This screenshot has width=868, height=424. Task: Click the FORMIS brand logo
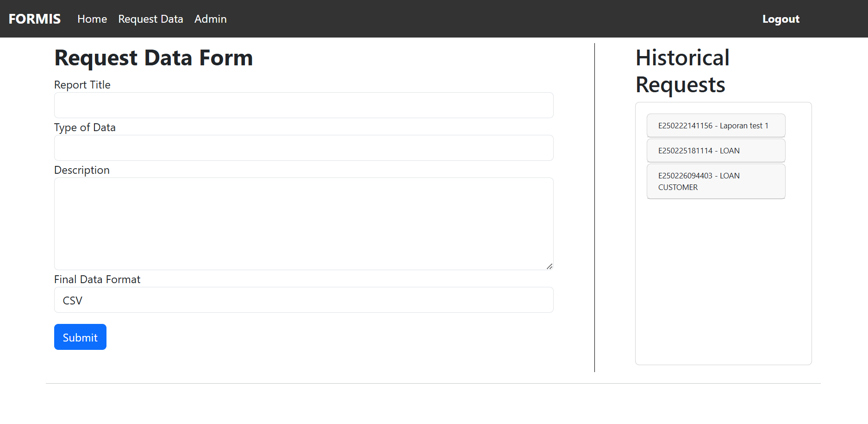[x=34, y=19]
